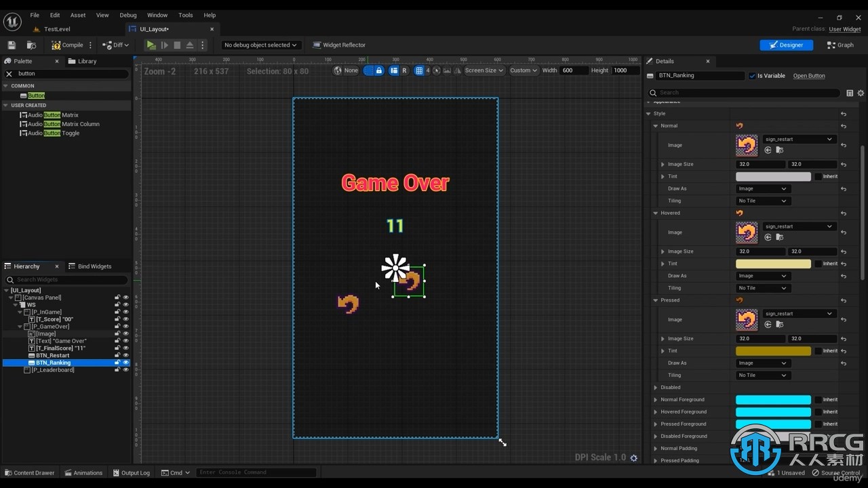Select Audio Button Matrix Column widget

[64, 124]
